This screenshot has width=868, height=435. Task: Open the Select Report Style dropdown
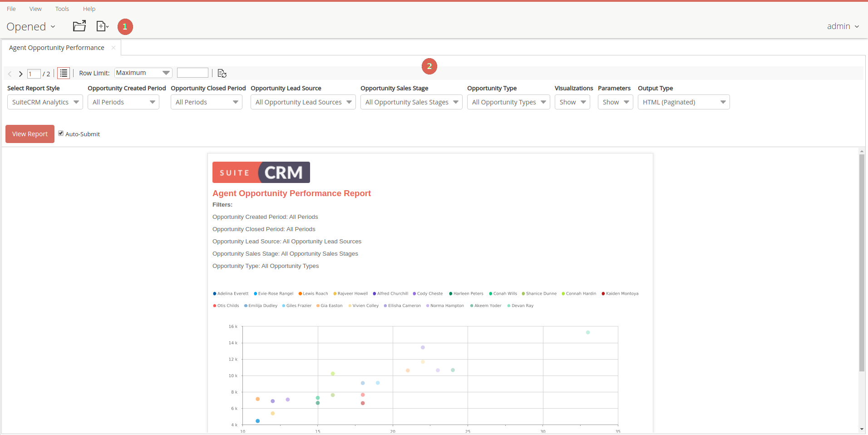point(45,102)
